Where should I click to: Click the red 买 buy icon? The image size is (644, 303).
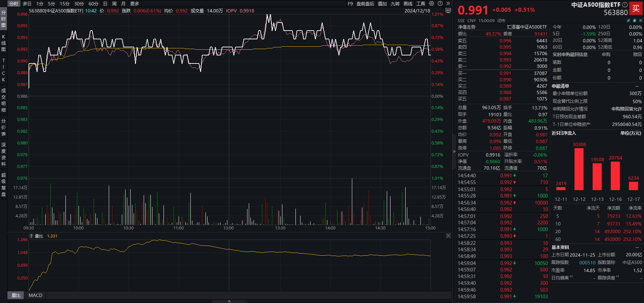click(x=636, y=9)
